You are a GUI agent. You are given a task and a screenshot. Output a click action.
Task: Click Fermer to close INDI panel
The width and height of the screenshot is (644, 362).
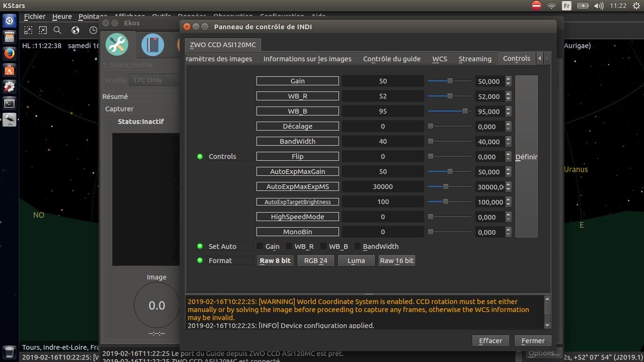533,341
